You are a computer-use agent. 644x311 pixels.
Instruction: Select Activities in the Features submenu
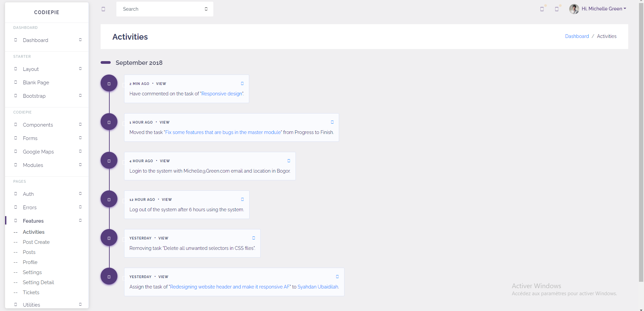pyautogui.click(x=34, y=232)
